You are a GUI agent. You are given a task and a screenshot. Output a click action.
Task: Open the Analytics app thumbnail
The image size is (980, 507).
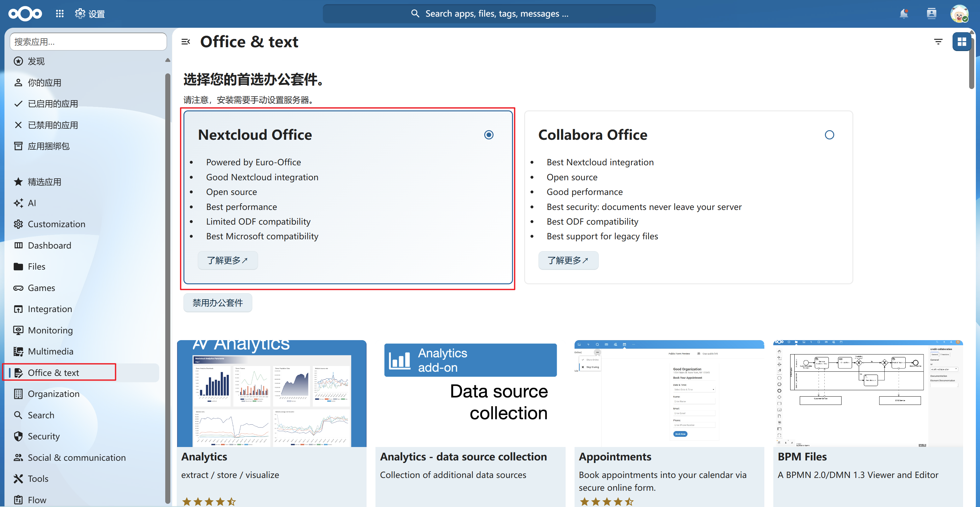click(271, 394)
